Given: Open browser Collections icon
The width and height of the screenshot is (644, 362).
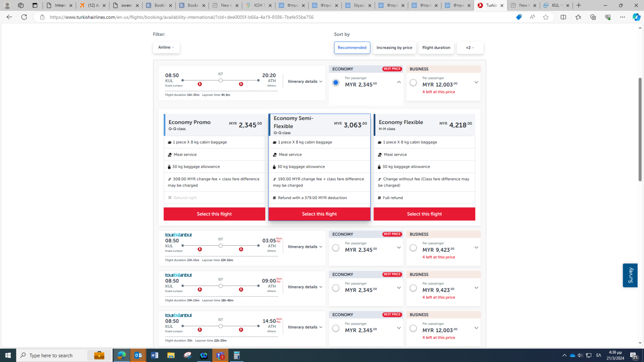Looking at the screenshot, I should (x=593, y=17).
